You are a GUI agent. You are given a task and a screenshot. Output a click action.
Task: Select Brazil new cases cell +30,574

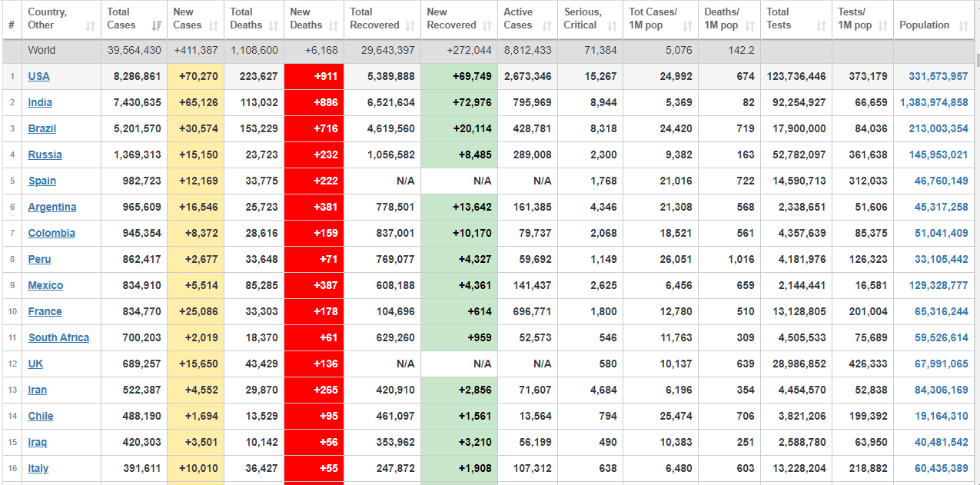[196, 128]
